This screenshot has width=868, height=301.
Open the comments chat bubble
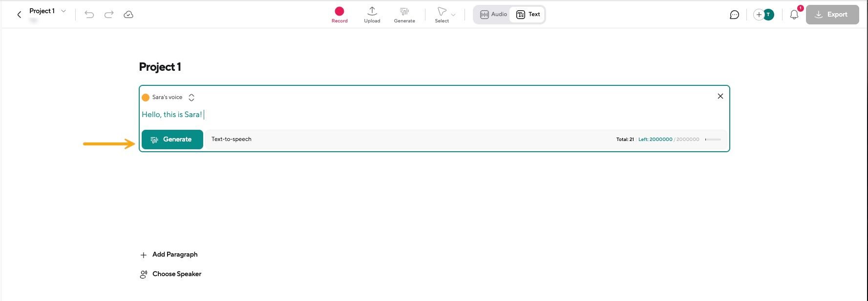click(x=734, y=15)
